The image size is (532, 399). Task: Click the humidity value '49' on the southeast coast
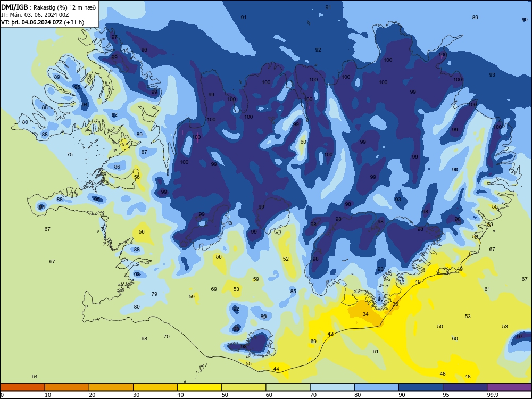click(x=460, y=269)
